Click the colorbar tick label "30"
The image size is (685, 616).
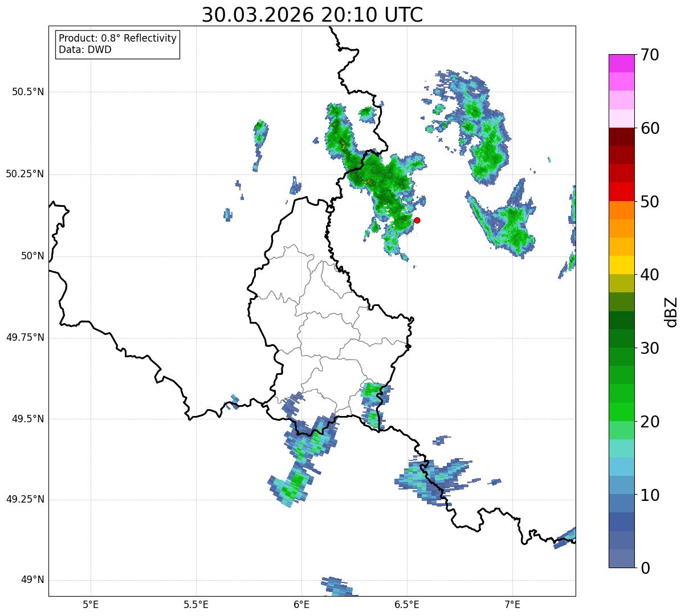point(650,348)
